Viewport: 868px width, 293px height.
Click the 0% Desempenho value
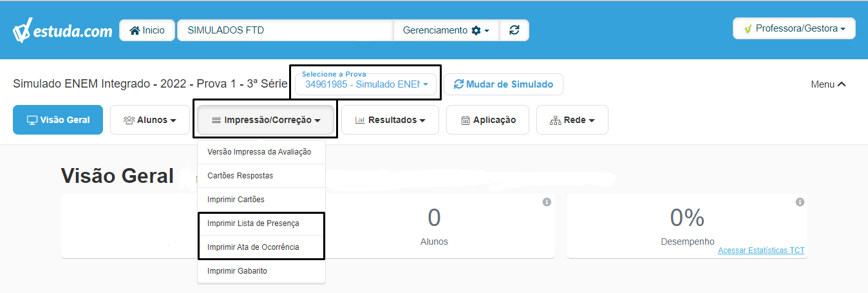click(x=687, y=218)
